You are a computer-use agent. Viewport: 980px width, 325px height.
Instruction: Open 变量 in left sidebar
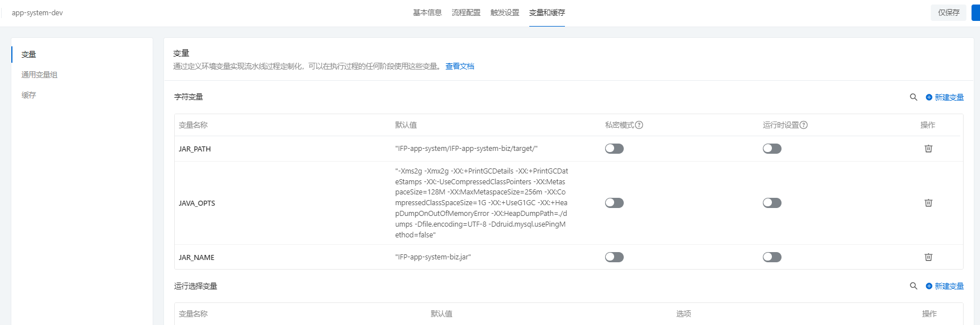(29, 54)
